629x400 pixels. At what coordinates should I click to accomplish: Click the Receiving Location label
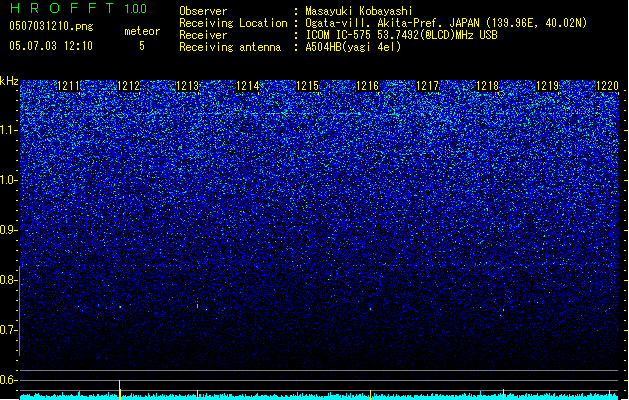[233, 23]
